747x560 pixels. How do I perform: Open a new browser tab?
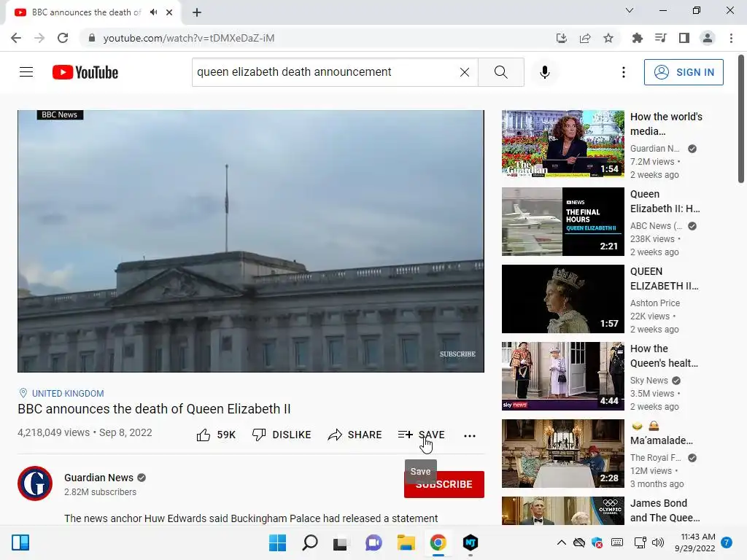click(197, 12)
